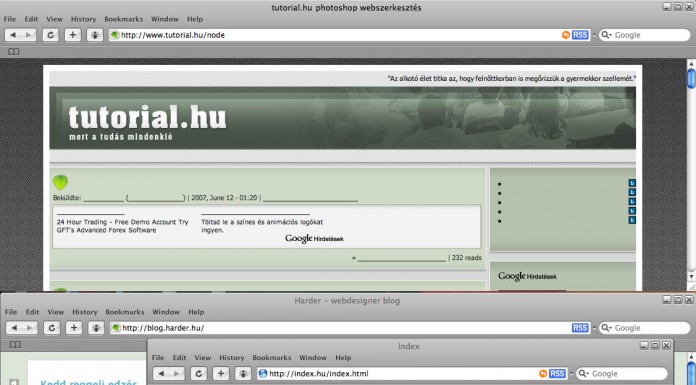
Task: Open bookmarks book icon in tutorial.hu window
Action: [x=14, y=52]
